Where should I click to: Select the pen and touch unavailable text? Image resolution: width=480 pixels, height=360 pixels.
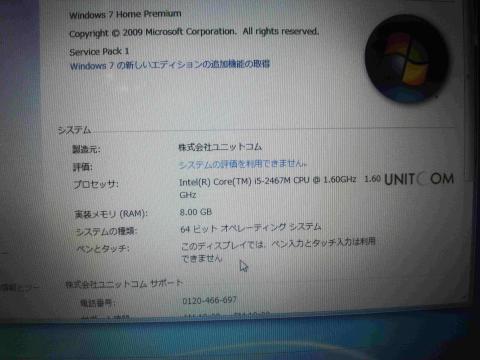278,250
